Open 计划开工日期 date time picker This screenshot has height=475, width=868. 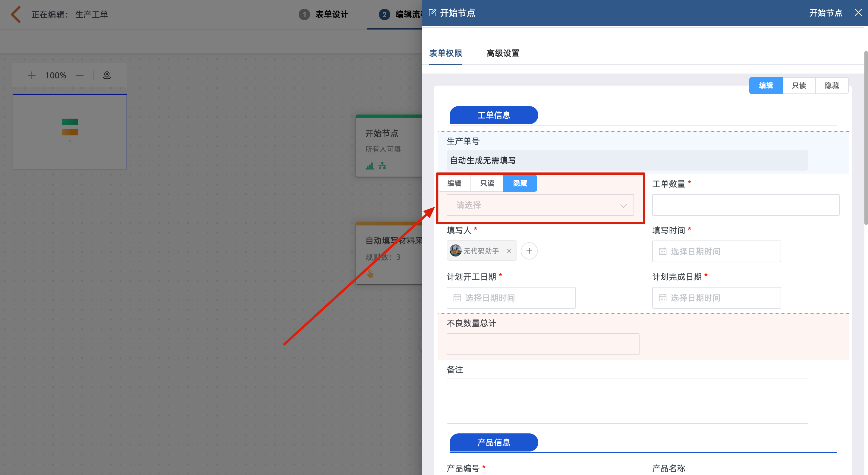point(511,298)
